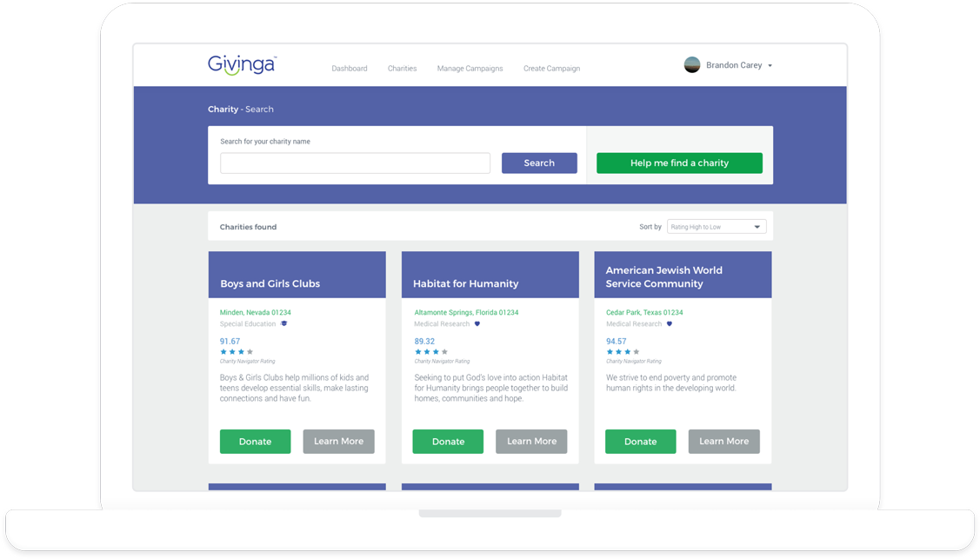980x559 pixels.
Task: Learn More about American Jewish World Service
Action: 723,441
